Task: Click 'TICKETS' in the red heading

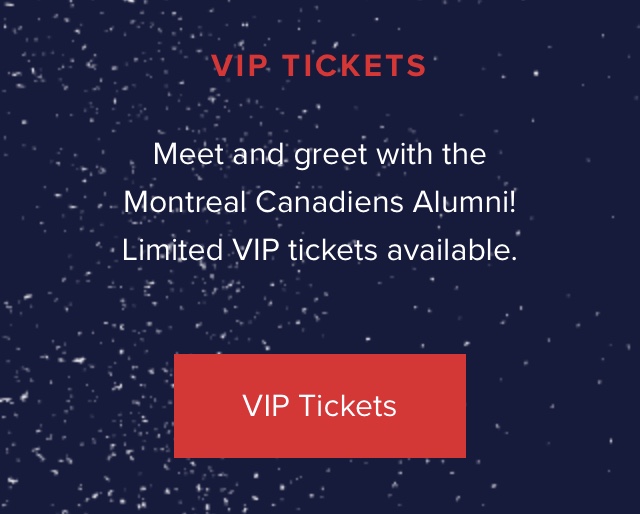Action: point(354,65)
